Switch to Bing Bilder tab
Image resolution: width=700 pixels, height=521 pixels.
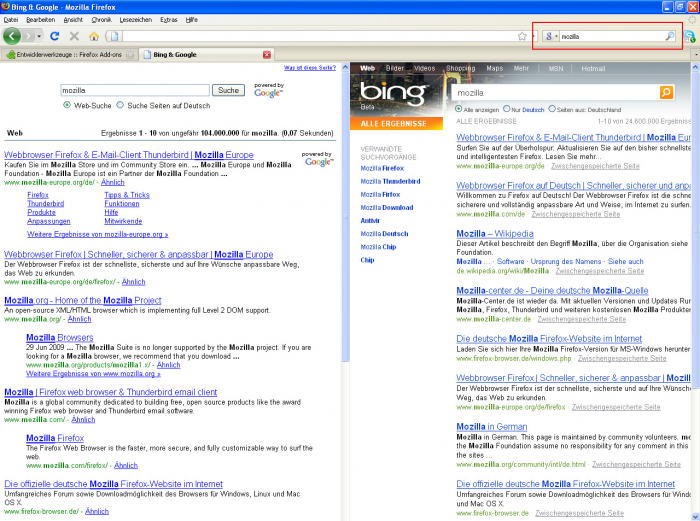pos(394,68)
